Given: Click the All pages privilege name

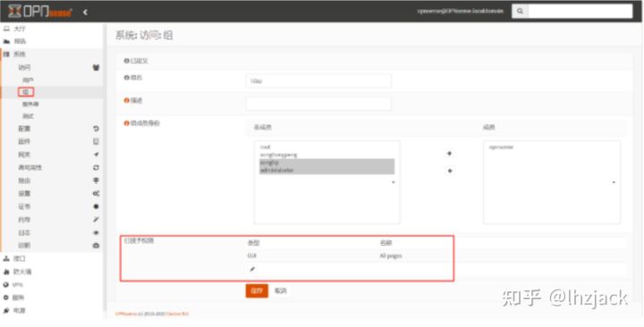Looking at the screenshot, I should coord(391,256).
